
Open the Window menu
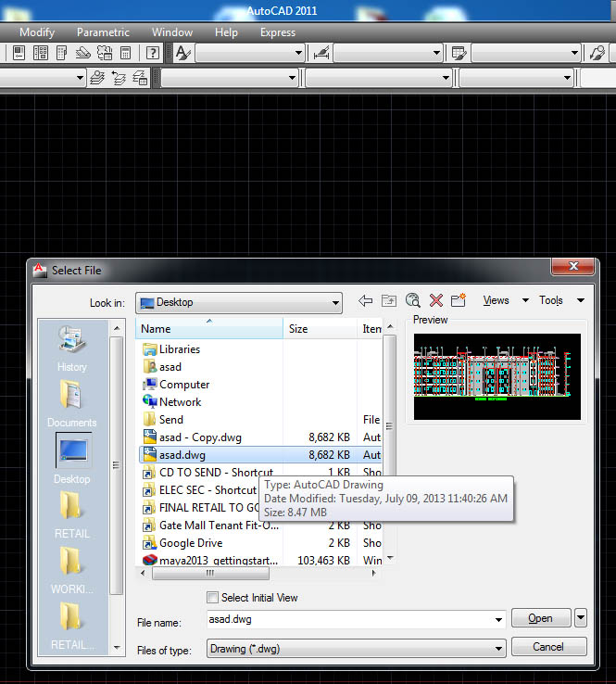172,32
